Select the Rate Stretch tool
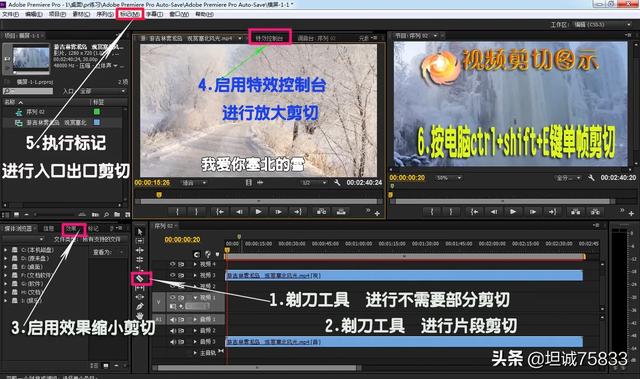The height and width of the screenshot is (379, 640). (x=140, y=268)
